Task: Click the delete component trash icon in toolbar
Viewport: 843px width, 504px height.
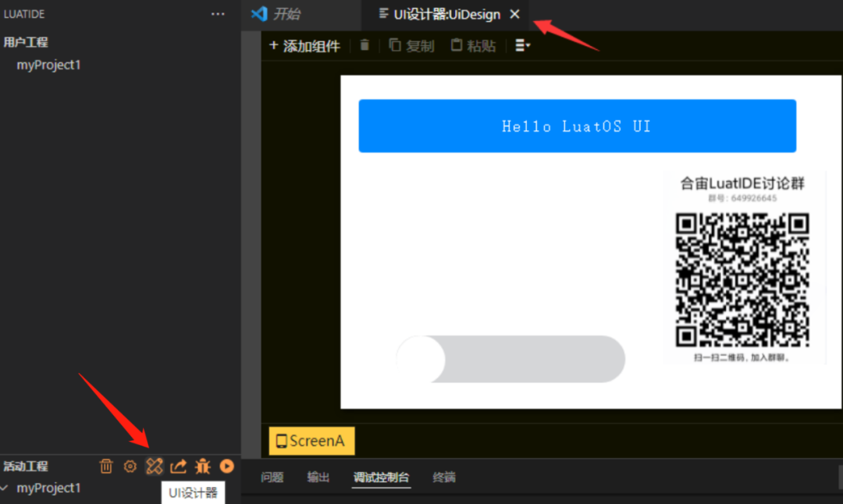Action: (x=364, y=45)
